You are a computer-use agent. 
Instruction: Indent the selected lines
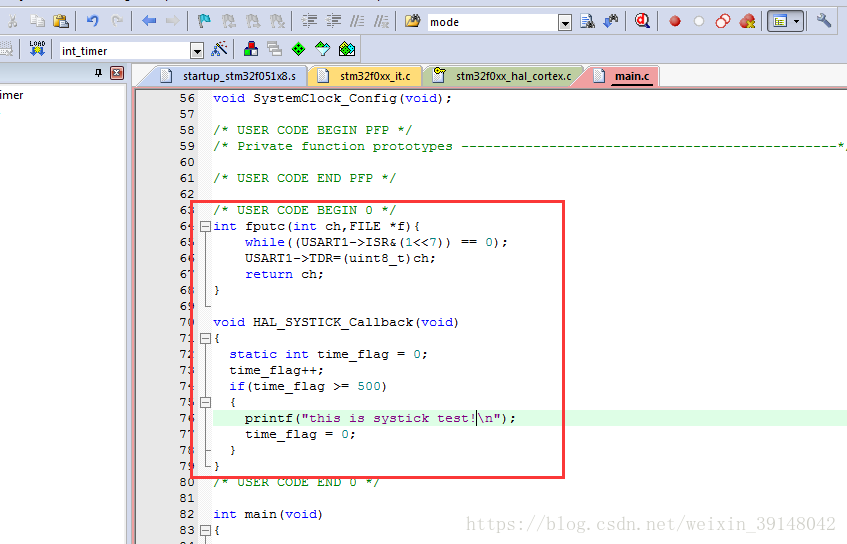pos(310,22)
